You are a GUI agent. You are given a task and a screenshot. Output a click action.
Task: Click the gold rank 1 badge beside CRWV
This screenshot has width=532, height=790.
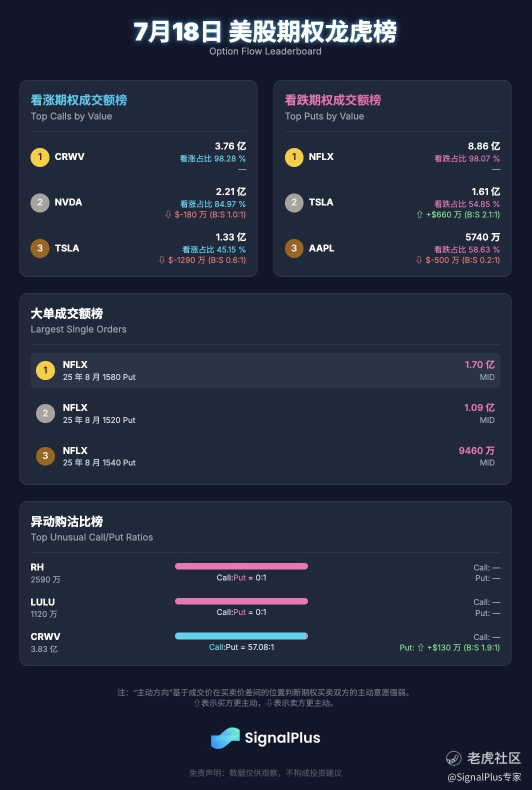[40, 157]
